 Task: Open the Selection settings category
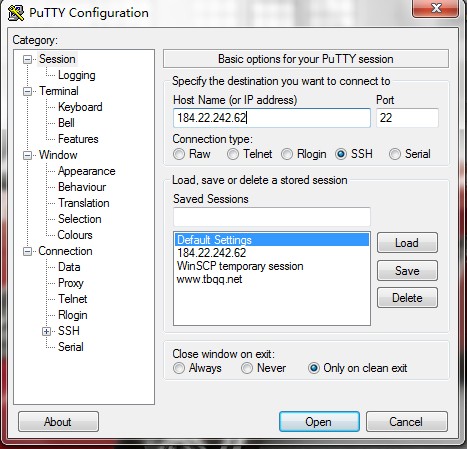tap(80, 219)
